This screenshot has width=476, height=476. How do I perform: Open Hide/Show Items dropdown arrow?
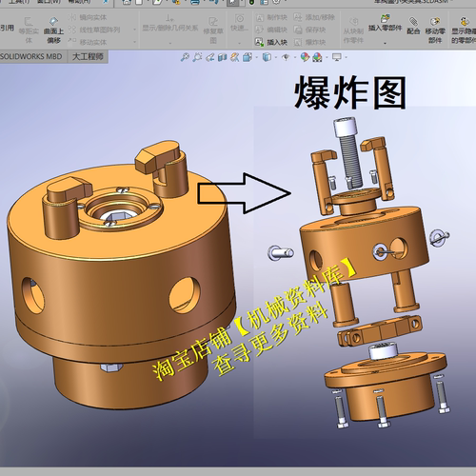(x=294, y=58)
